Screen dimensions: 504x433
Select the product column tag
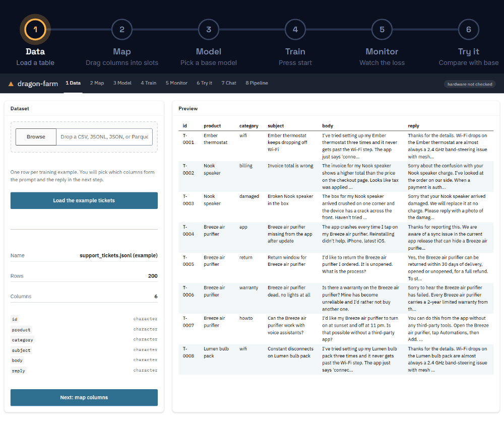tap(21, 330)
